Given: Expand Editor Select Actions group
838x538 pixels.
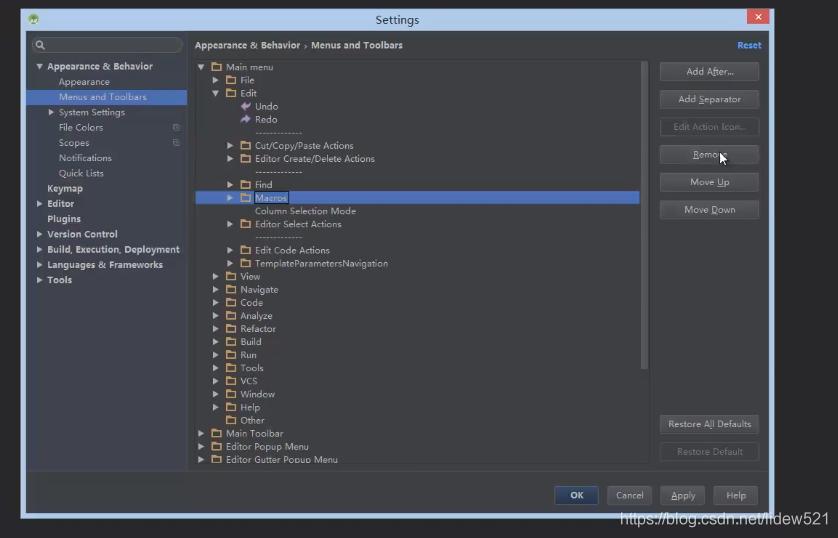Looking at the screenshot, I should [230, 224].
